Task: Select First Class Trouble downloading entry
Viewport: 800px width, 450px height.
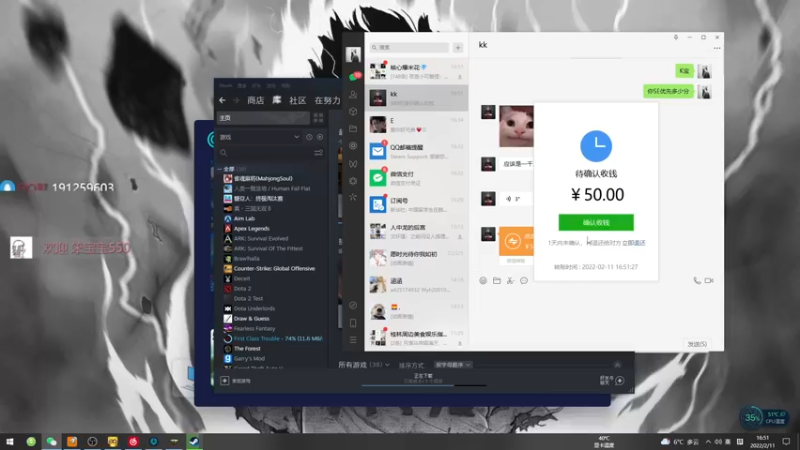Action: pyautogui.click(x=278, y=338)
